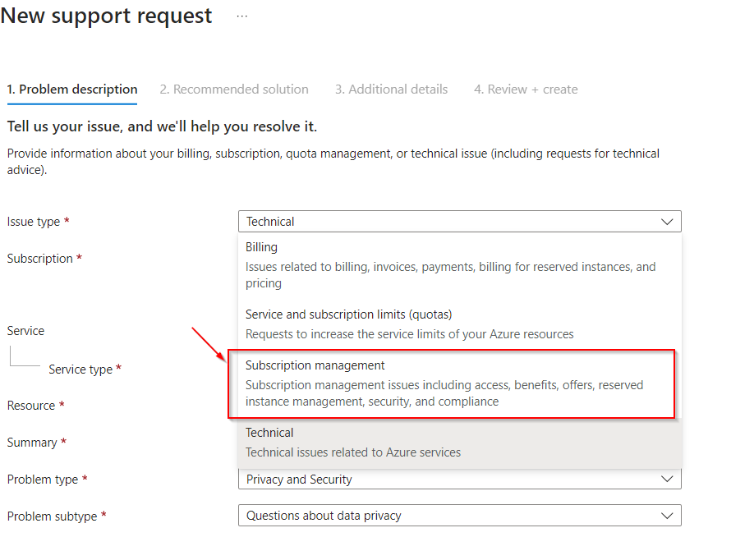
Task: Open the Problem type dropdown showing Privacy and Security
Action: 460,479
